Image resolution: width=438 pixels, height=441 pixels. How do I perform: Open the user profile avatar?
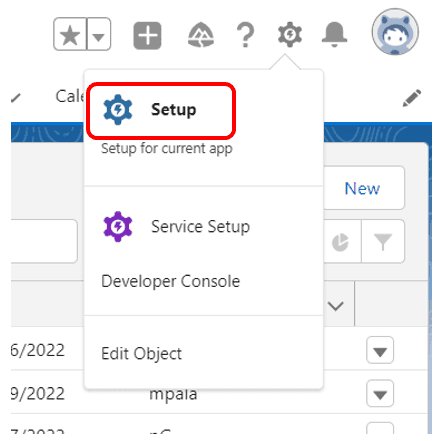[395, 32]
